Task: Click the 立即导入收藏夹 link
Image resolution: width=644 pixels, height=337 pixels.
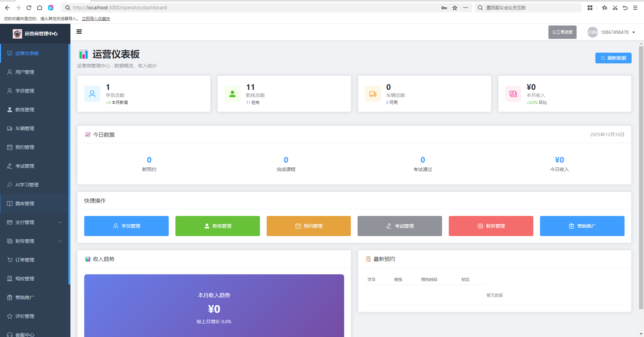Action: click(x=96, y=19)
